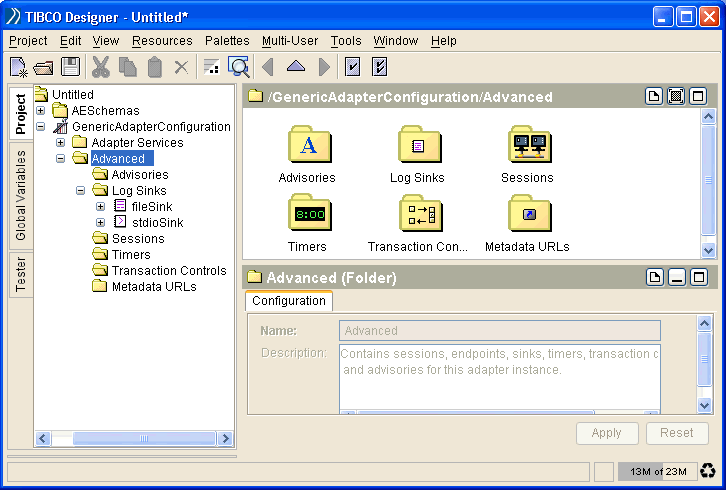
Task: Collapse the Log Sinks tree node
Action: (x=81, y=191)
